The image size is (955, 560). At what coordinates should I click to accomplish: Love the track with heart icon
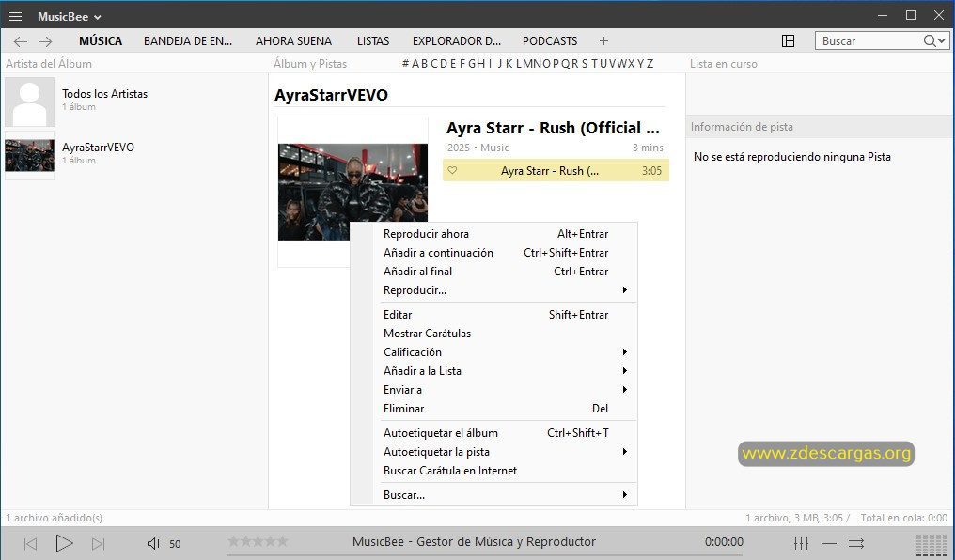(x=452, y=170)
